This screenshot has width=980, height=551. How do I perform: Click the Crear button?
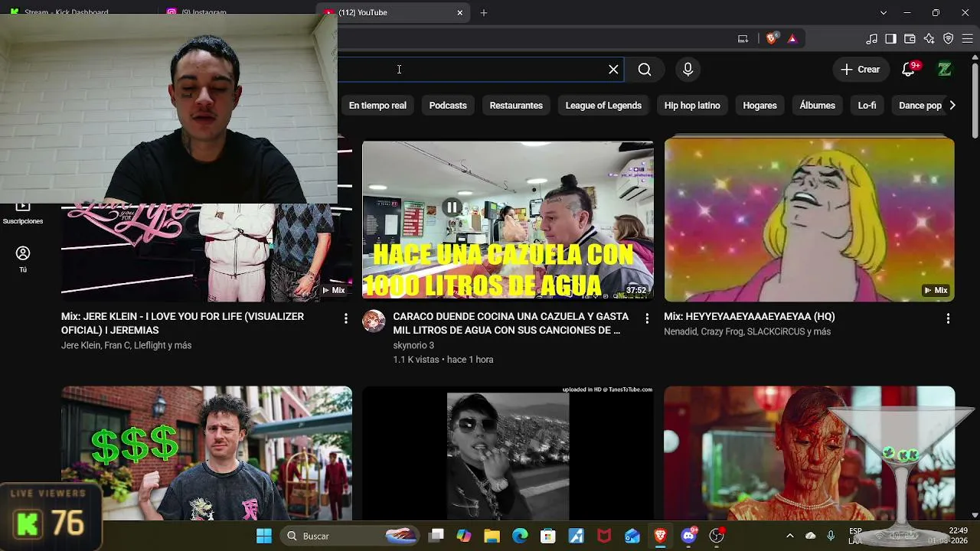coord(860,70)
